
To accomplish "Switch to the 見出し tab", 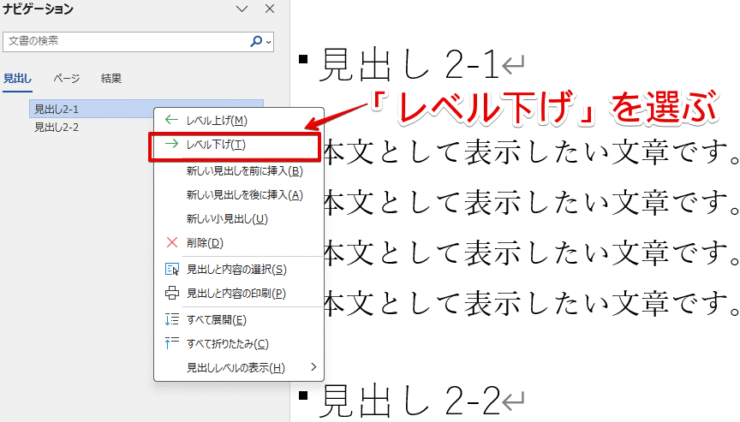I will [x=17, y=78].
